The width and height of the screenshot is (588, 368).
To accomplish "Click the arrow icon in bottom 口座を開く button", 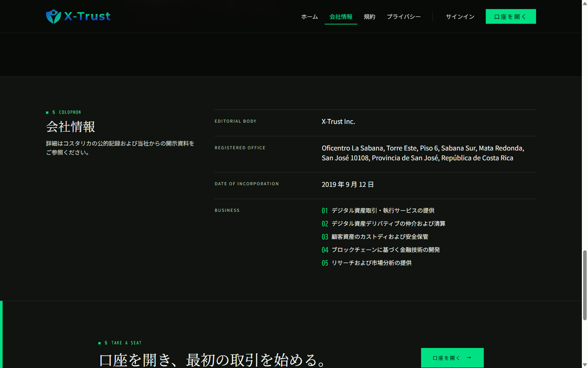I will point(469,358).
